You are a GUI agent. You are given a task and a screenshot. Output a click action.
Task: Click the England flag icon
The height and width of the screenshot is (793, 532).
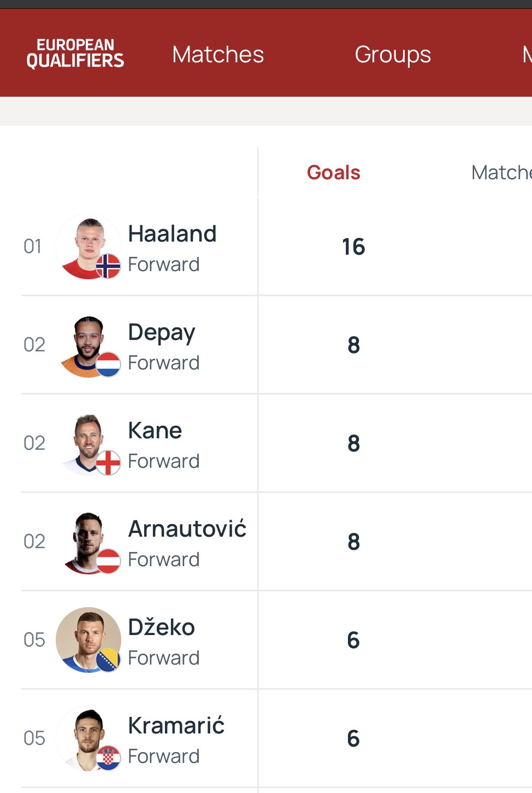coord(108,463)
